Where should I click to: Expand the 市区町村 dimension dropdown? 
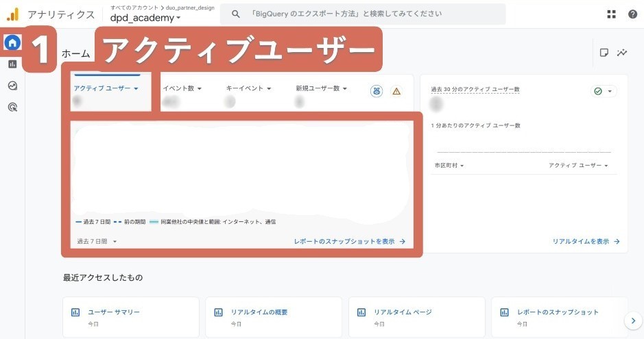[x=449, y=166]
